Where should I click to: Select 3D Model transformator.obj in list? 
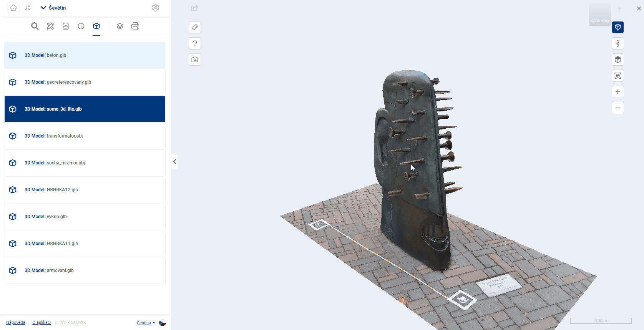click(85, 136)
